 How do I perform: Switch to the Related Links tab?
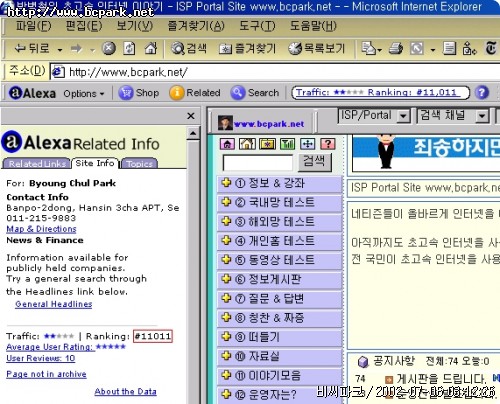(37, 164)
